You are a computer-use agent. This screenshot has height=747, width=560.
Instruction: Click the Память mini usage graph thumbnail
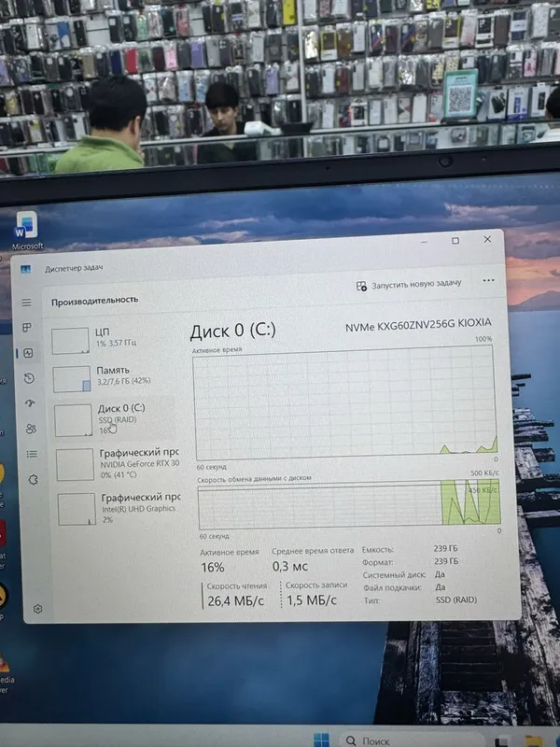(x=72, y=379)
